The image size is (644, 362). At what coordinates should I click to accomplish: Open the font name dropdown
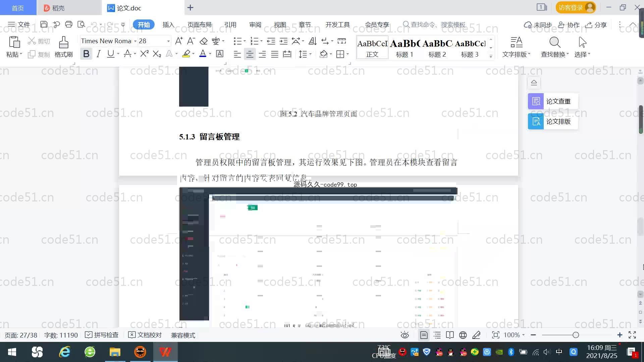135,41
